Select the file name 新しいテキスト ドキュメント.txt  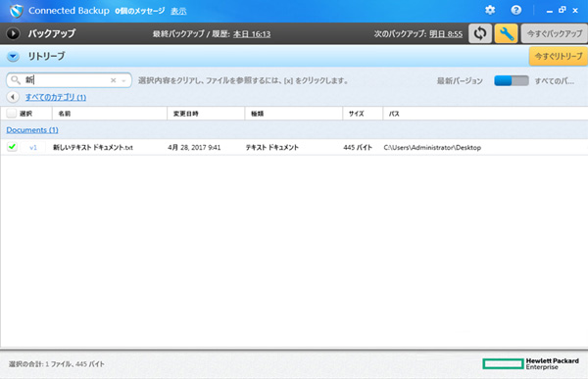(x=93, y=147)
